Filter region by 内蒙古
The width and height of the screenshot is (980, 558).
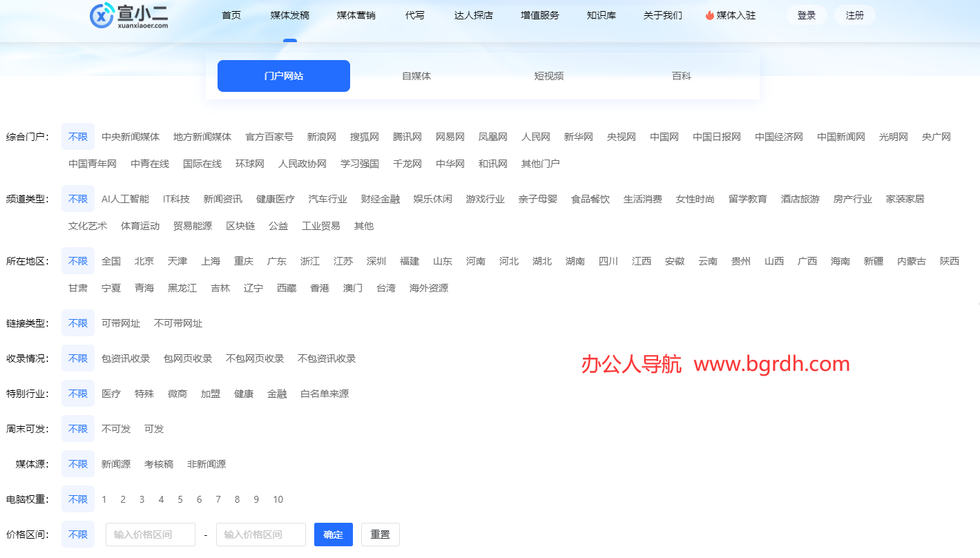pos(912,261)
